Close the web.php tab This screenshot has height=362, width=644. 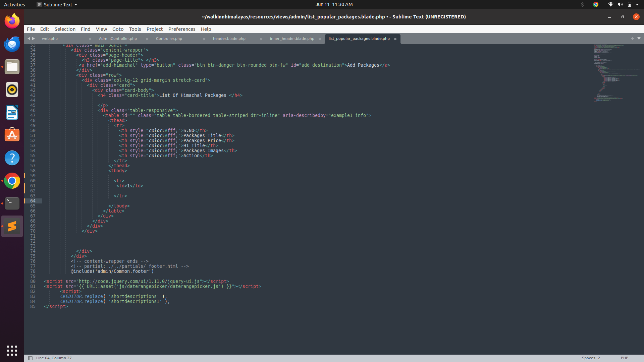click(x=90, y=39)
